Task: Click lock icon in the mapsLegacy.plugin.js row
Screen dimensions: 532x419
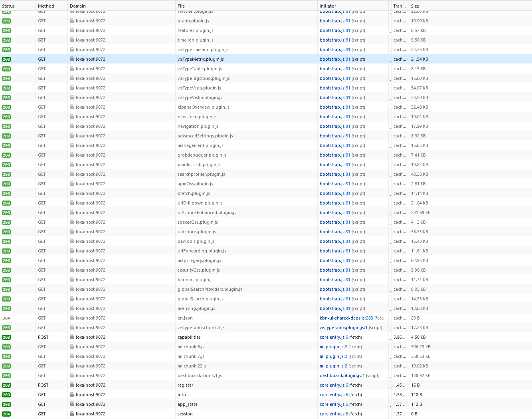Action: point(72,260)
